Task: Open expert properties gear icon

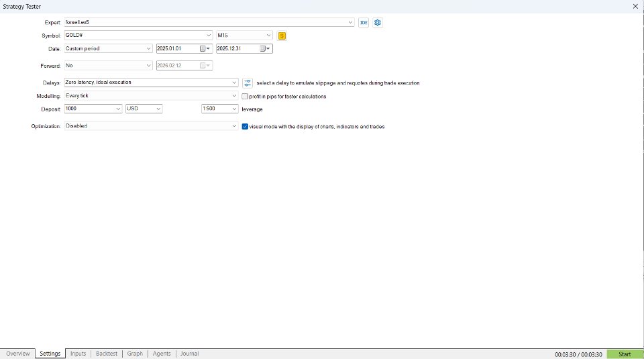Action: pyautogui.click(x=378, y=23)
